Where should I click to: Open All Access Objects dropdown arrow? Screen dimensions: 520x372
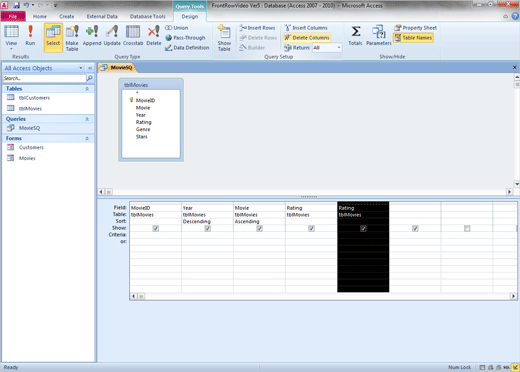pyautogui.click(x=81, y=68)
